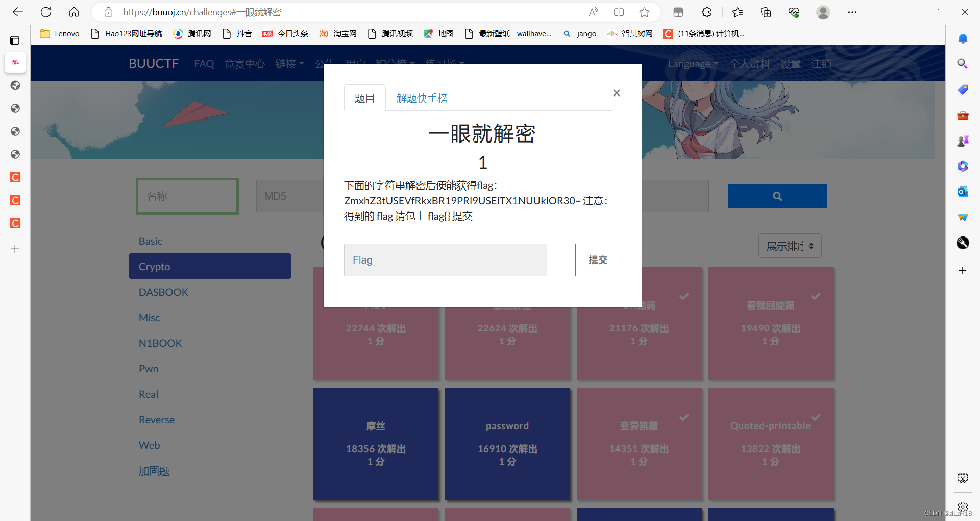
Task: Open Outlook from the Edge sidebar
Action: click(x=963, y=192)
